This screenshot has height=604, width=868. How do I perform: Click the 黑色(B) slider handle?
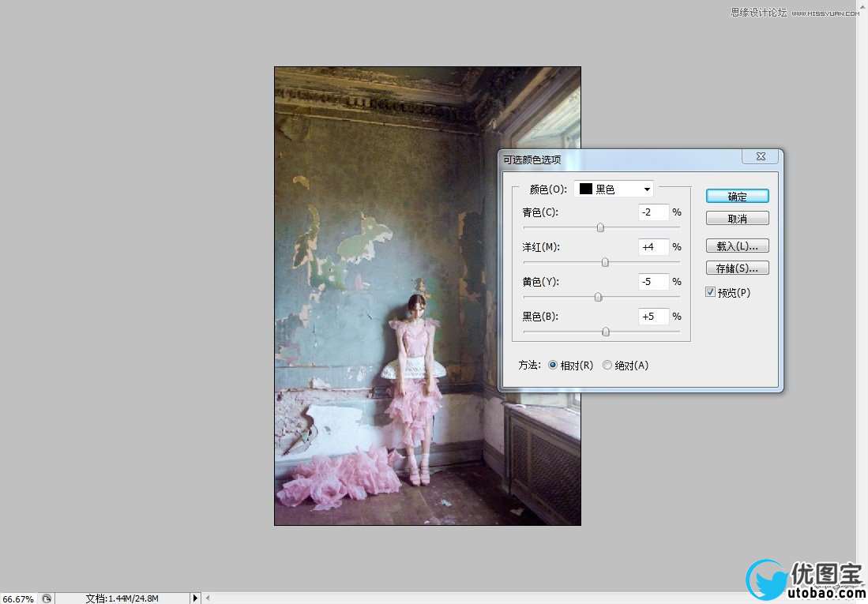[x=606, y=332]
